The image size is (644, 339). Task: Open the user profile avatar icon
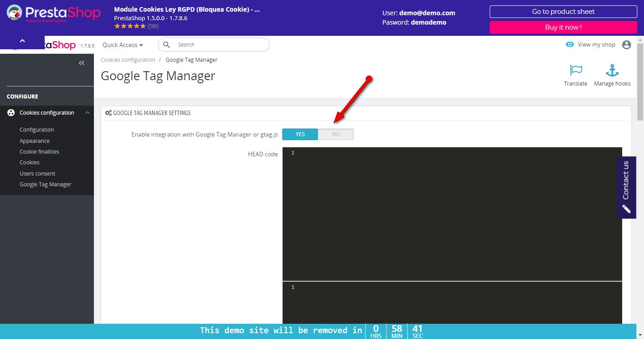click(627, 45)
